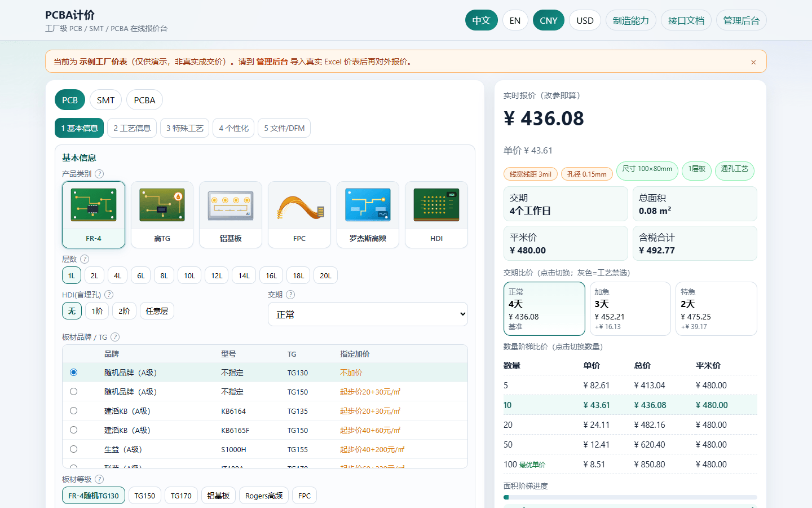The width and height of the screenshot is (812, 508).
Task: Choose 特急 2天 lead time card
Action: [x=716, y=309]
